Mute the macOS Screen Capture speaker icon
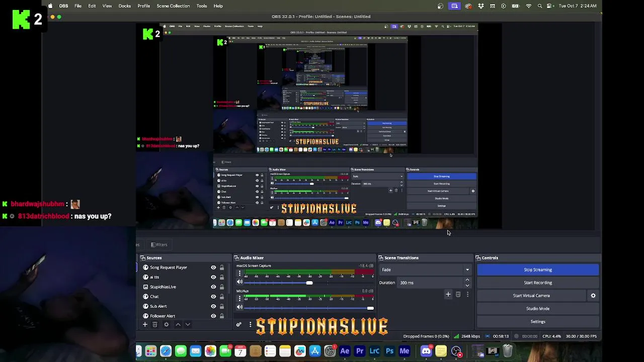This screenshot has height=362, width=644. pyautogui.click(x=239, y=282)
